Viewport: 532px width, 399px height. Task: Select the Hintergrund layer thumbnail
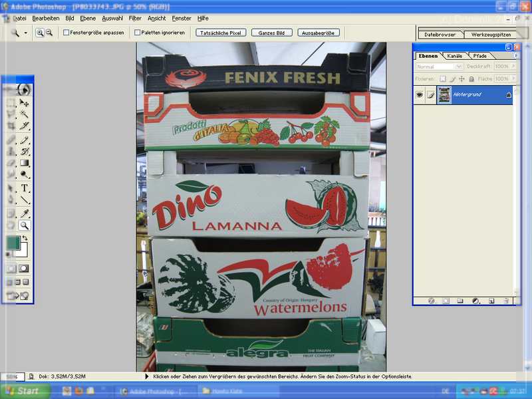pyautogui.click(x=444, y=95)
